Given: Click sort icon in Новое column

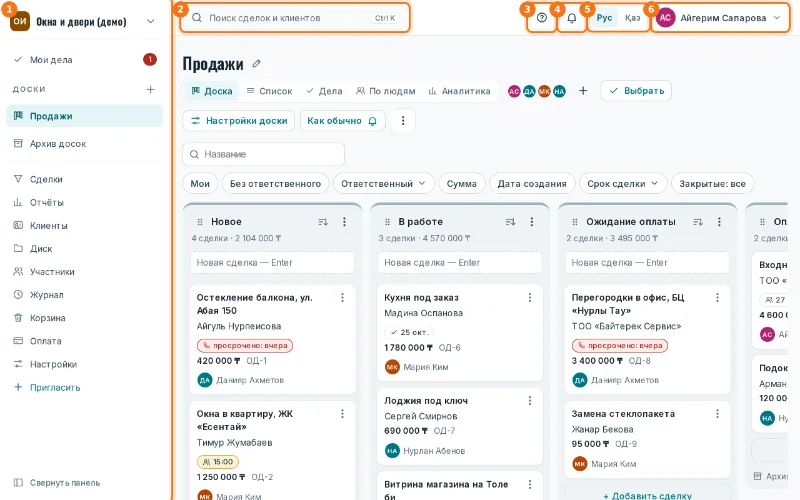Looking at the screenshot, I should 323,222.
